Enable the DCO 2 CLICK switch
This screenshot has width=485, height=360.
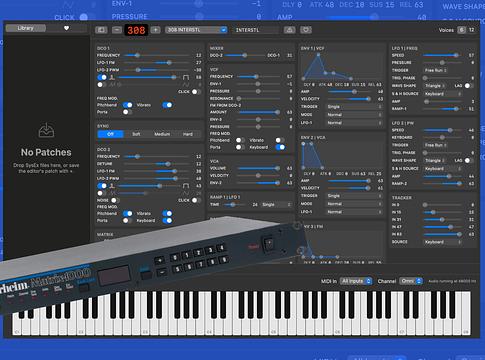196,200
